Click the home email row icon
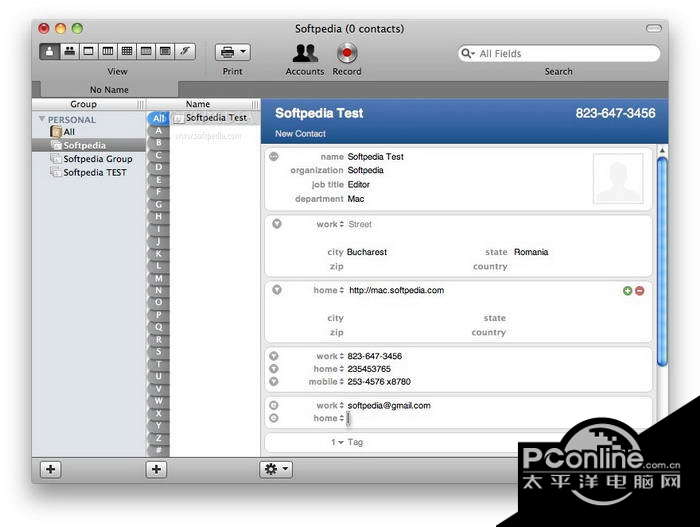Image resolution: width=700 pixels, height=527 pixels. pyautogui.click(x=274, y=418)
